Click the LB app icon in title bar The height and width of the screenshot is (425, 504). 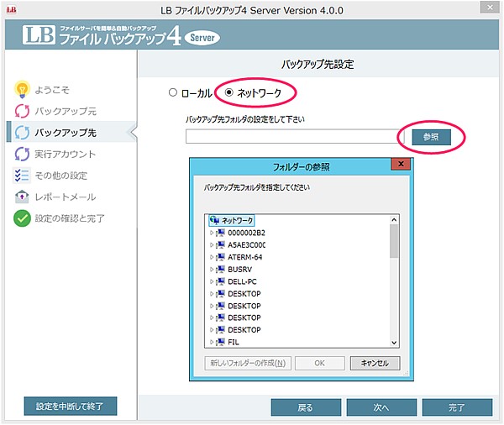click(x=12, y=10)
